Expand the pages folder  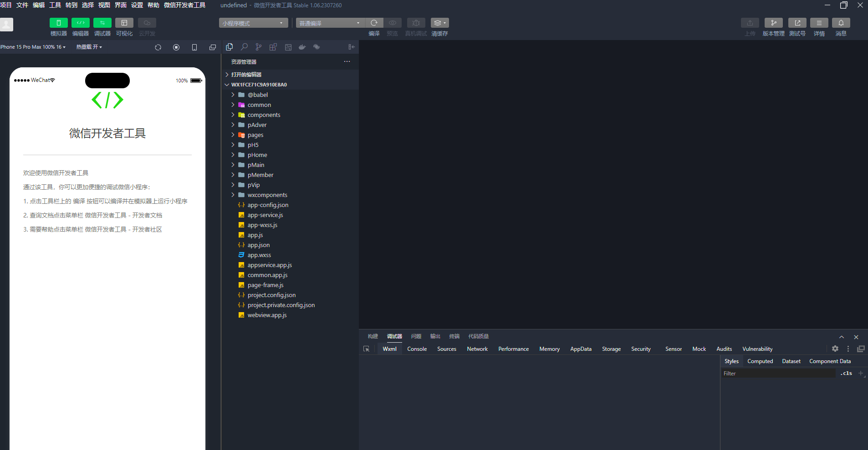[255, 135]
